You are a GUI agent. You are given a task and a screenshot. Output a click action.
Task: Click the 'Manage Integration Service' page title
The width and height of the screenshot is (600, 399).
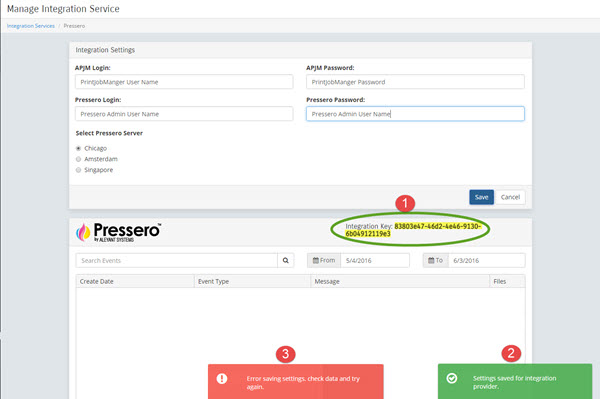63,9
